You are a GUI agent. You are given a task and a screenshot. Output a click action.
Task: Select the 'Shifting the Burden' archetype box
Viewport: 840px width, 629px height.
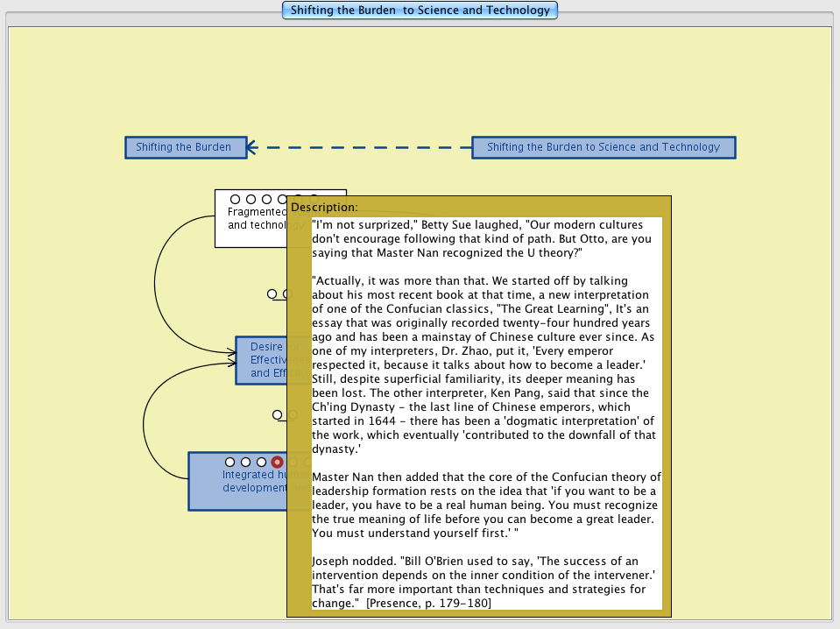point(184,147)
